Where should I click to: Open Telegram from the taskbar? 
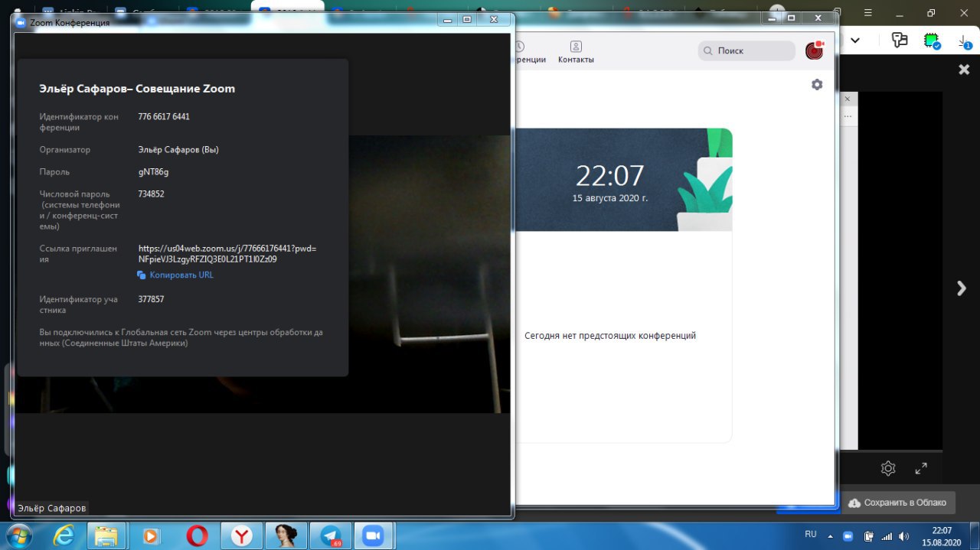tap(331, 536)
